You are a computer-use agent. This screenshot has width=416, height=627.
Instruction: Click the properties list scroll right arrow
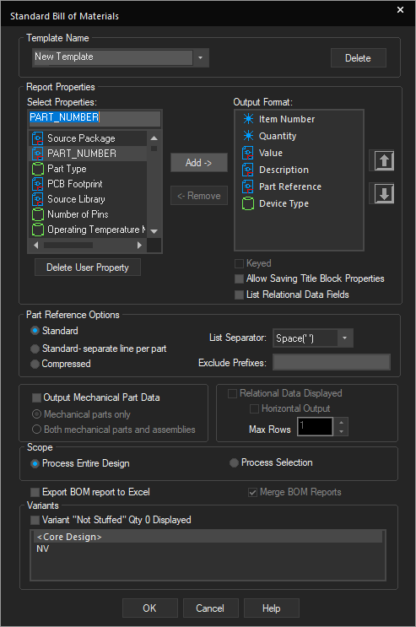point(139,245)
